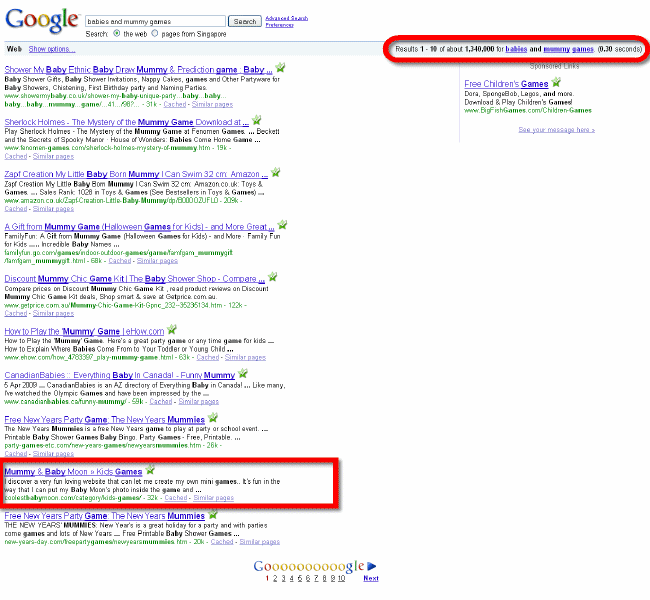Click star icon beside A Gift from Mummy Game
Viewport: 650px width, 600px height.
[282, 225]
